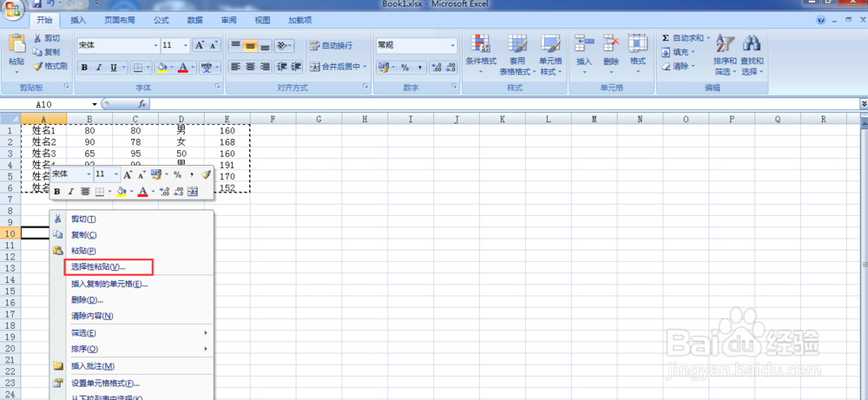Click the ribbon Borders grid icon

coord(138,68)
